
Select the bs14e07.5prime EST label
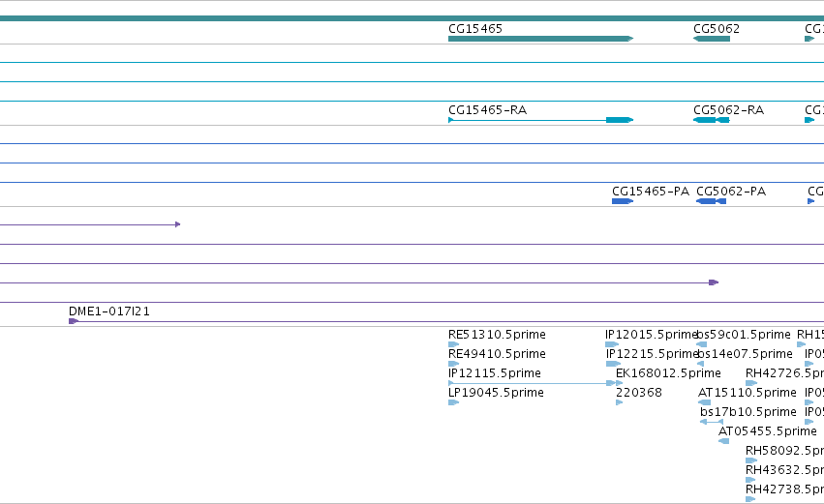pyautogui.click(x=745, y=354)
